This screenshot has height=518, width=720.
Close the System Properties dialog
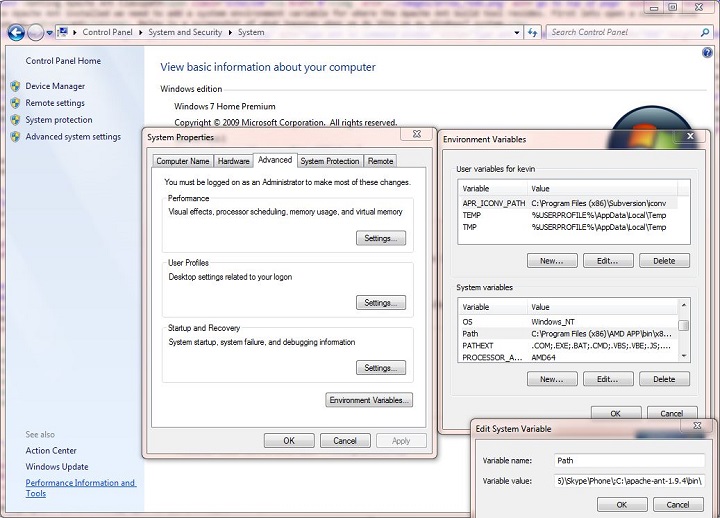pyautogui.click(x=416, y=134)
